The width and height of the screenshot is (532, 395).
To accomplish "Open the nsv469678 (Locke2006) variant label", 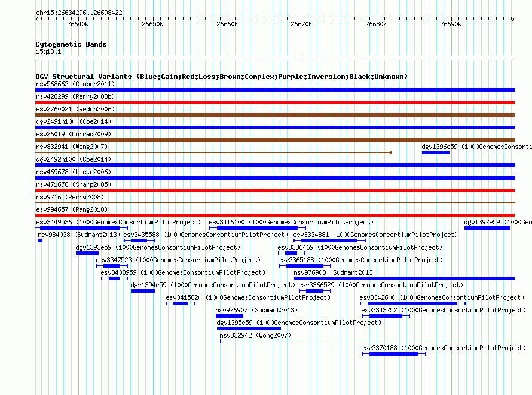I will pyautogui.click(x=74, y=172).
